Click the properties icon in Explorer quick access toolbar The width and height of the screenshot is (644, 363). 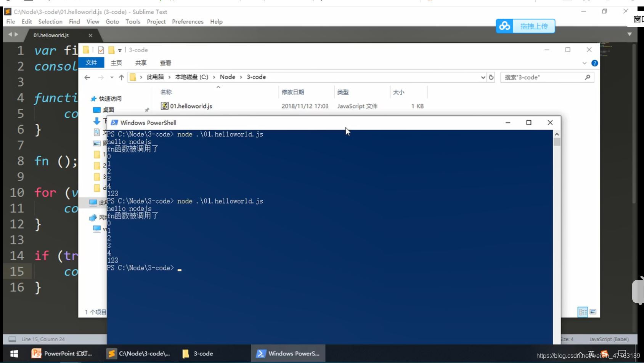101,50
